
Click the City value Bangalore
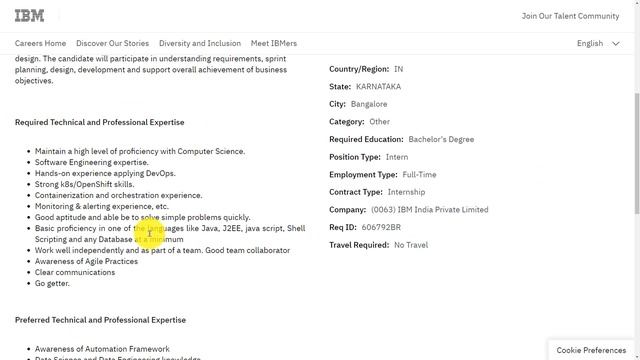tap(369, 104)
